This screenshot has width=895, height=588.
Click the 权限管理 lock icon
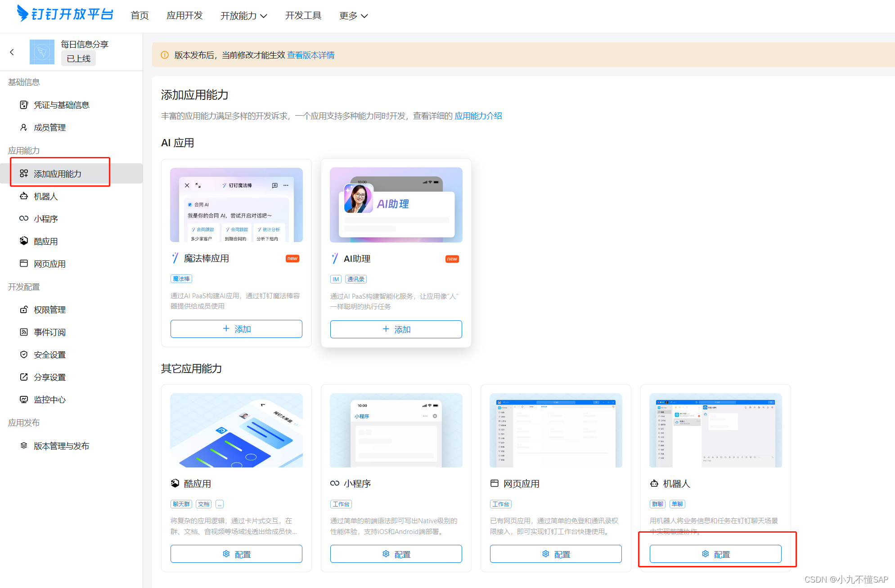click(24, 310)
